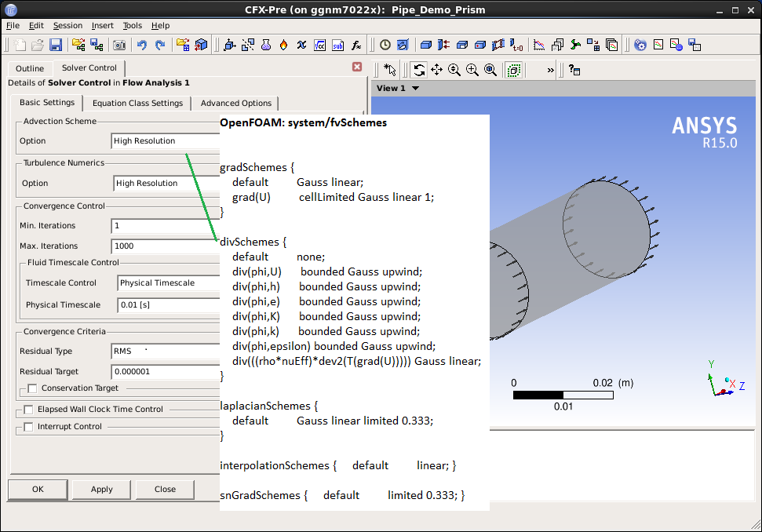The height and width of the screenshot is (532, 762).
Task: Click the User Routine 'sub' icon
Action: coord(338,46)
